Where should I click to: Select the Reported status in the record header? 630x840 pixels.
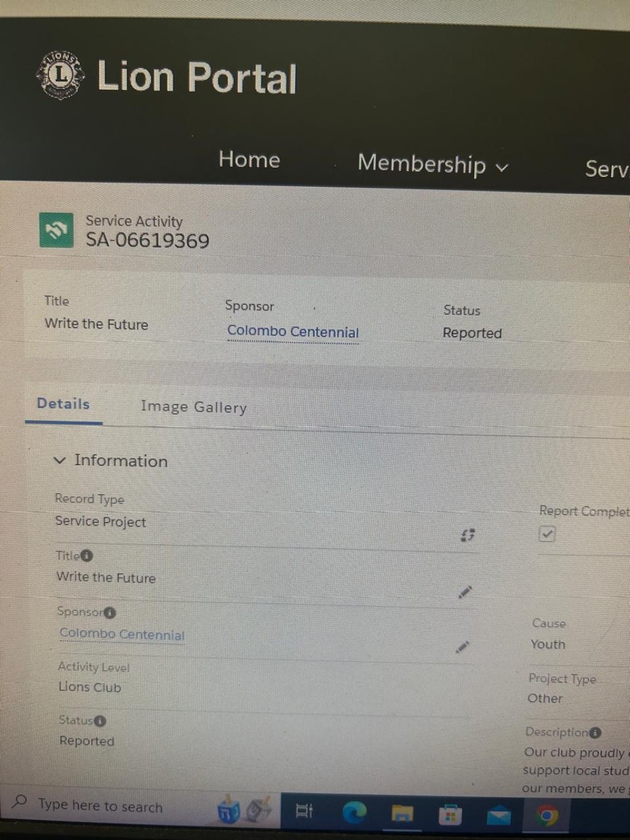[x=472, y=333]
